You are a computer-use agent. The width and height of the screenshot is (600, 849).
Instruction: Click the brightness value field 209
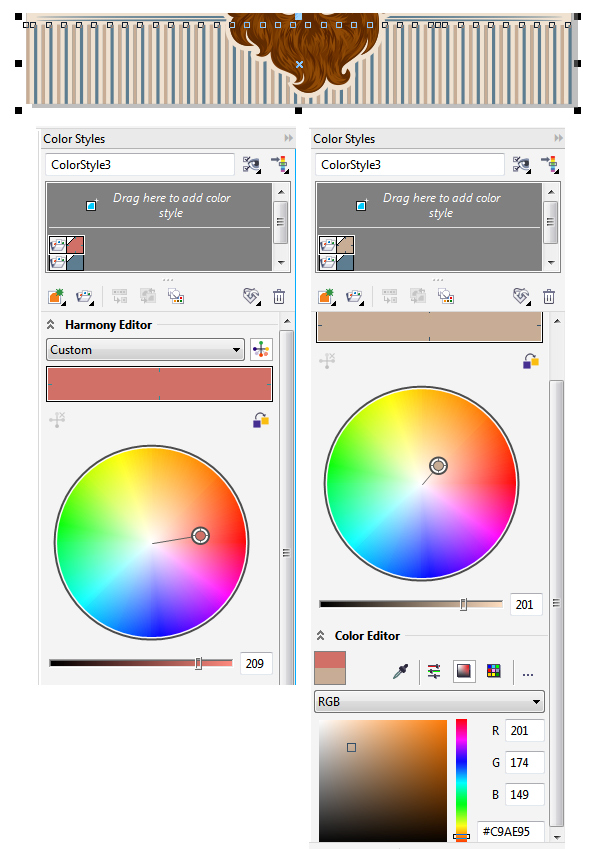point(256,663)
